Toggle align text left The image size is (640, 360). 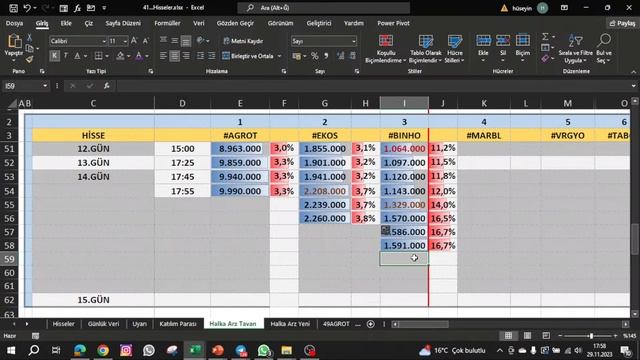[163, 56]
